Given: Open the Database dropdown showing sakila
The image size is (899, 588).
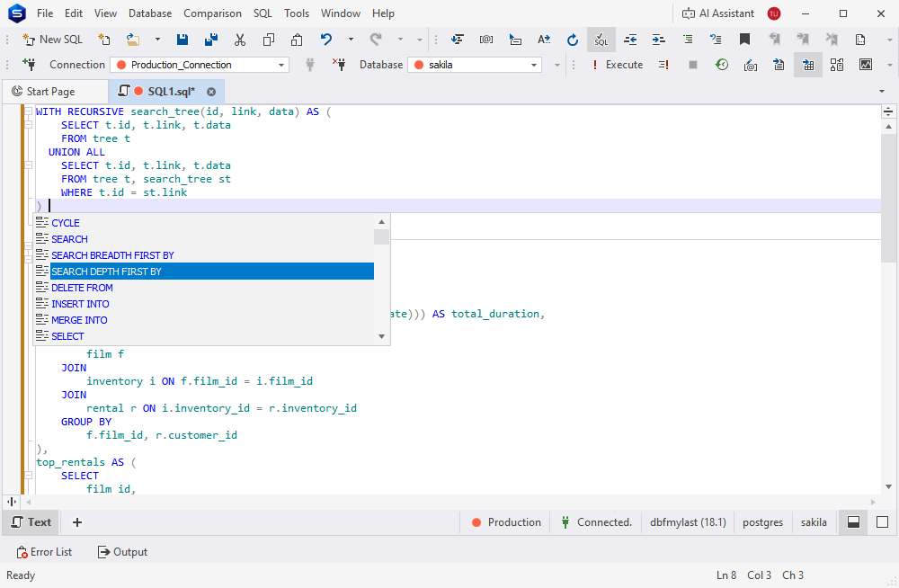Looking at the screenshot, I should (475, 65).
